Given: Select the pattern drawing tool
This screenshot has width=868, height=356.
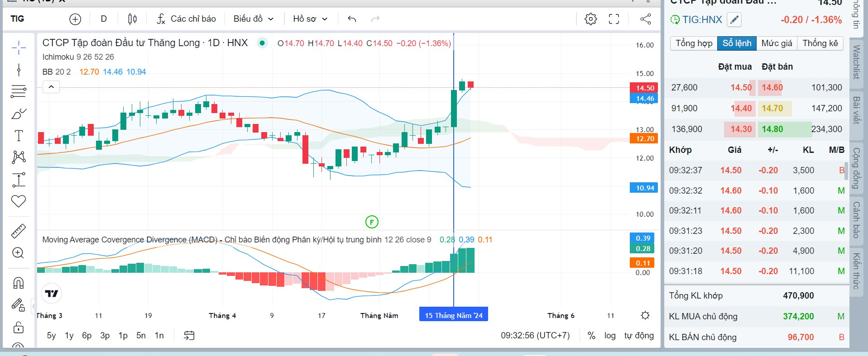Looking at the screenshot, I should [x=19, y=157].
